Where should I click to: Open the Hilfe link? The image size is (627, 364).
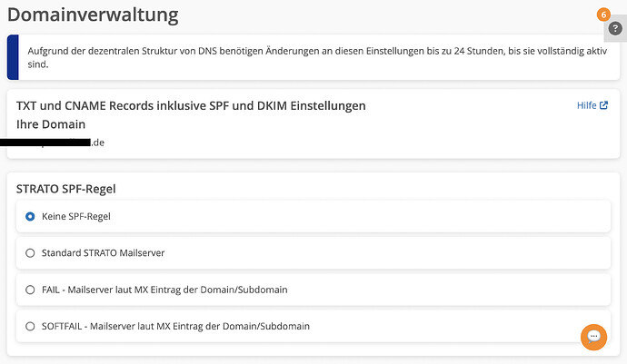coord(587,105)
